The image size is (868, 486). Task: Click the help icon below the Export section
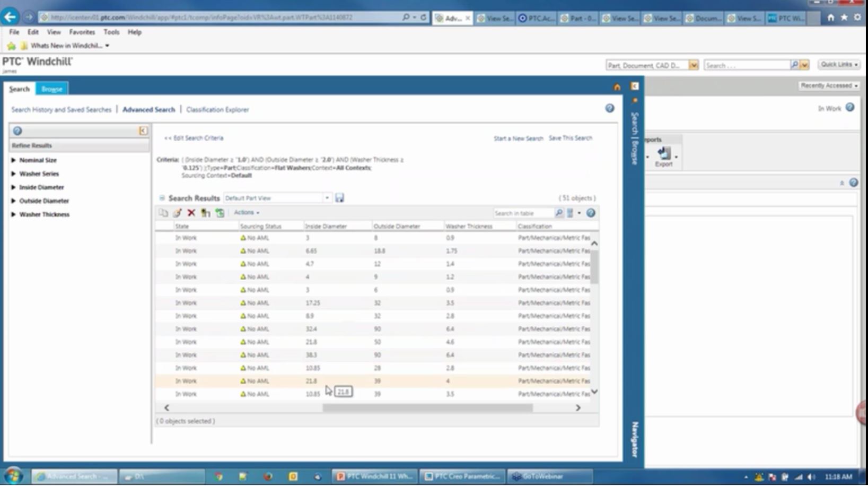pos(853,183)
